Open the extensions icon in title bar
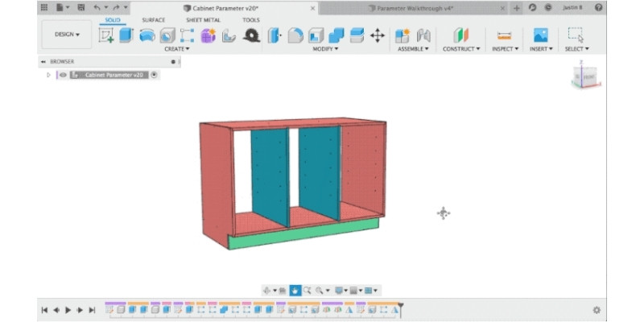This screenshot has width=644, height=322. tap(533, 7)
